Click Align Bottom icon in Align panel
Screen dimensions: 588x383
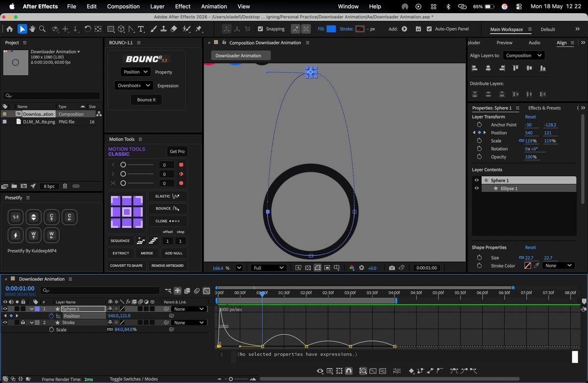click(542, 68)
